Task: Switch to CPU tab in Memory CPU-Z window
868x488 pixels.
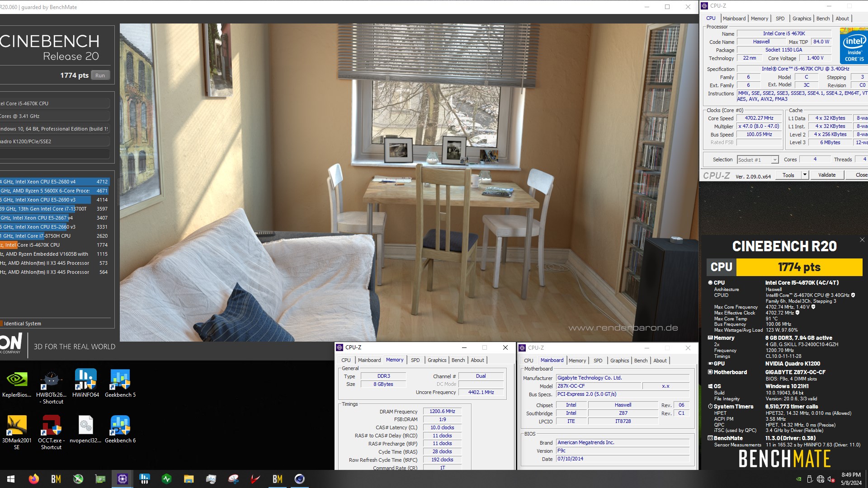Action: tap(346, 360)
